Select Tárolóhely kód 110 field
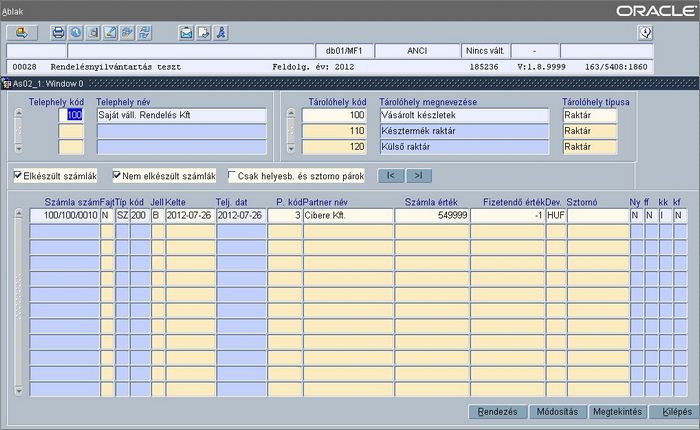Screen dimensions: 700x430 click(x=334, y=131)
